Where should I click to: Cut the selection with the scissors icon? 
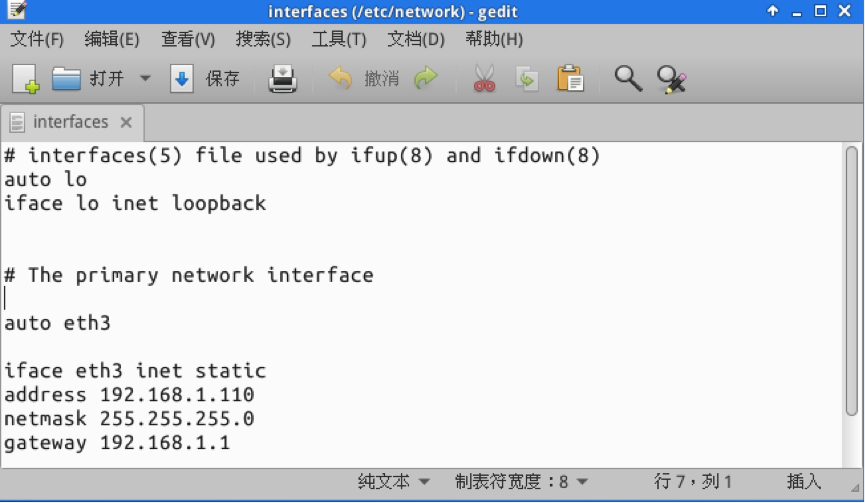pos(484,78)
